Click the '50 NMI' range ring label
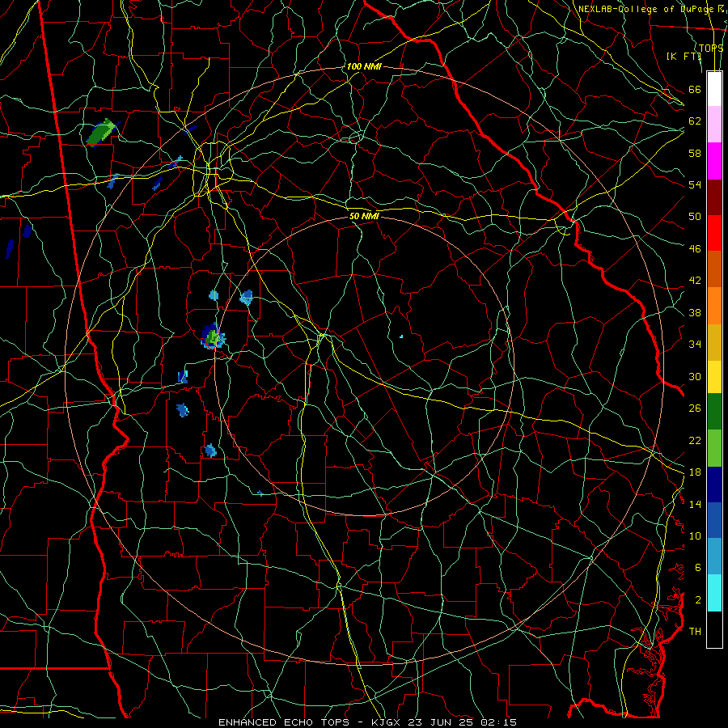728x728 pixels. [x=364, y=216]
